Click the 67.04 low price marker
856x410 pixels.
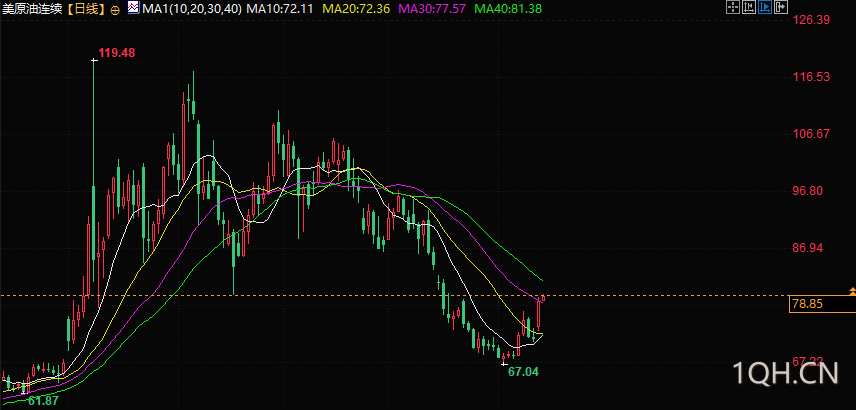(x=523, y=372)
